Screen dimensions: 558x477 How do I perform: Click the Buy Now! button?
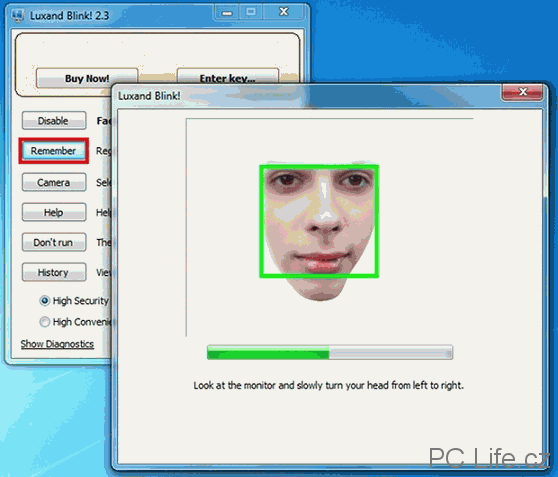pos(87,78)
